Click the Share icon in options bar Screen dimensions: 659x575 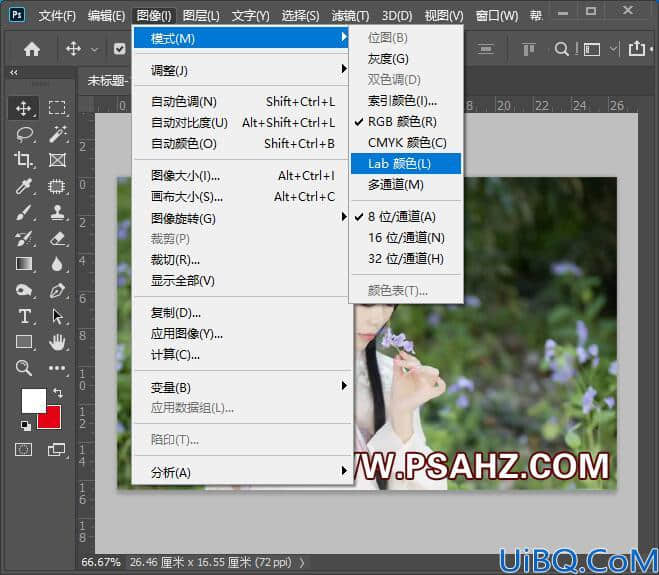coord(636,48)
